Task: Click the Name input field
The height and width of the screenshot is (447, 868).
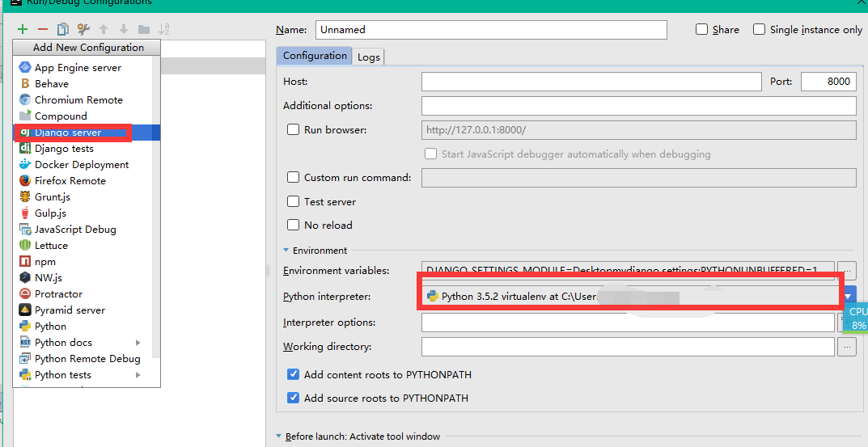Action: [x=491, y=30]
